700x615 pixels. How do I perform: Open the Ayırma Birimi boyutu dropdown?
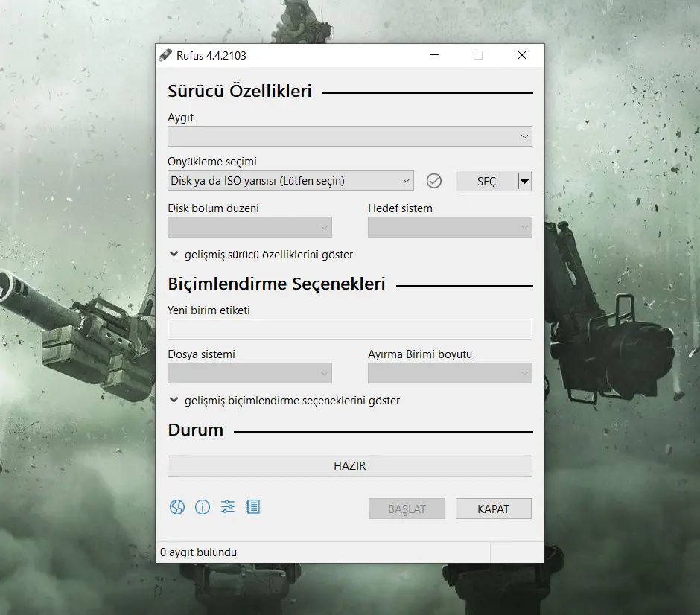(x=450, y=373)
